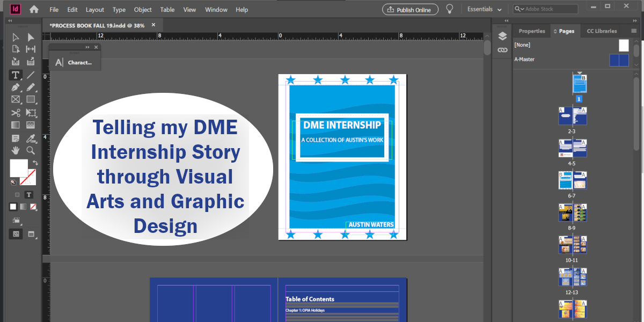The width and height of the screenshot is (644, 322).
Task: Toggle light bulb in the application bar
Action: pos(450,9)
